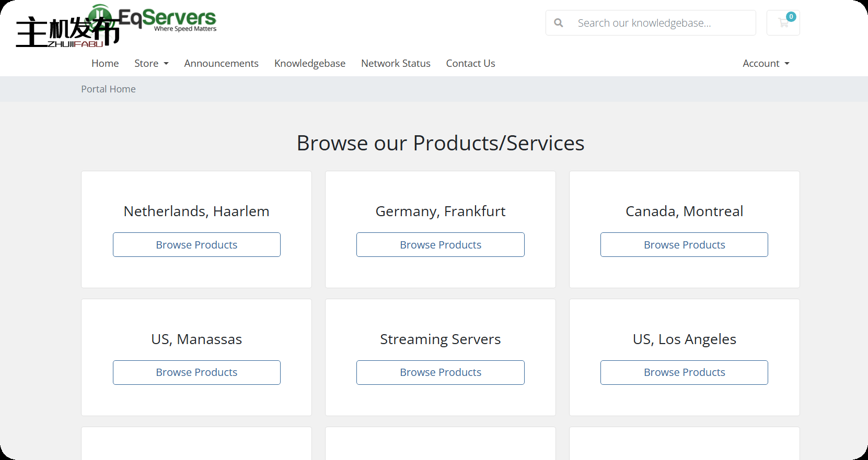This screenshot has width=868, height=460.
Task: Browse products for Germany, Frankfurt
Action: (x=441, y=245)
